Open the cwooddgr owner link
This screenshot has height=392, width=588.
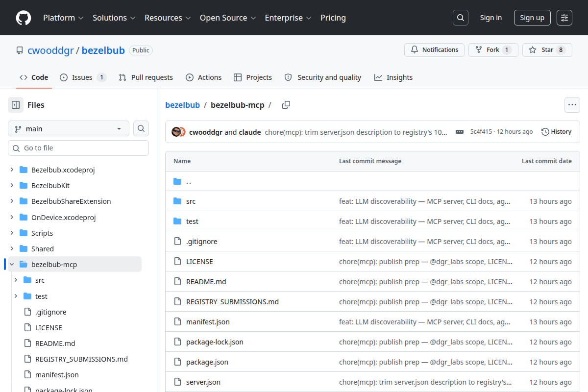point(50,50)
